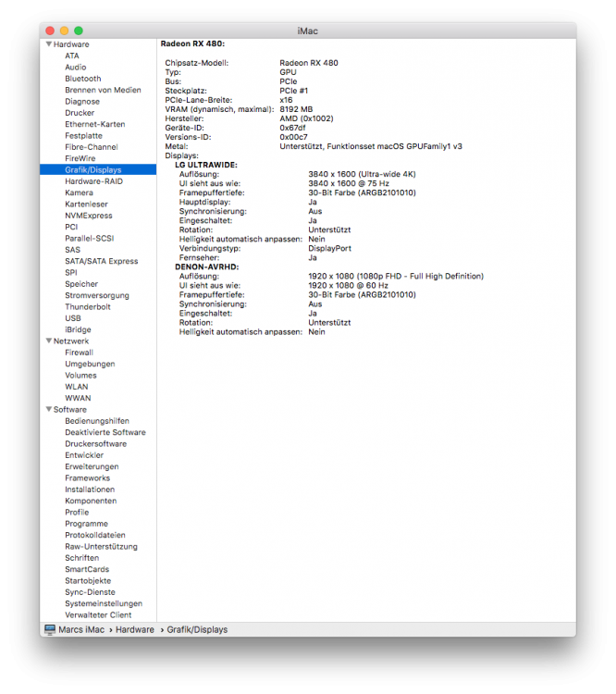Screen dimensions: 616x694
Task: Collapse the Software section triangle
Action: [x=49, y=409]
